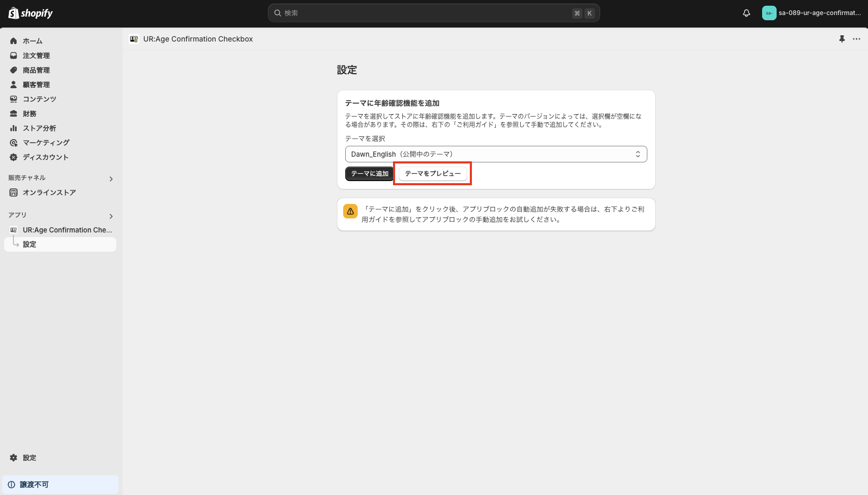868x495 pixels.
Task: Click the 譲渡不可 banner
Action: [60, 485]
